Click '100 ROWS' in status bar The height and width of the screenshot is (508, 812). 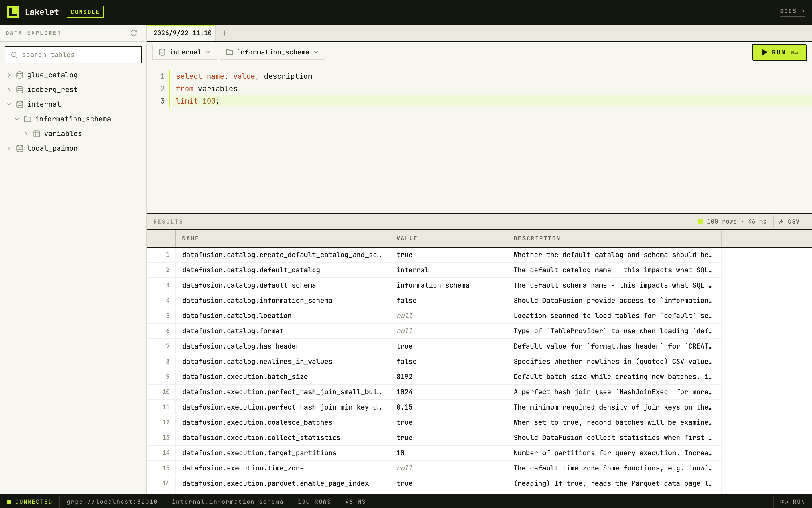point(314,502)
